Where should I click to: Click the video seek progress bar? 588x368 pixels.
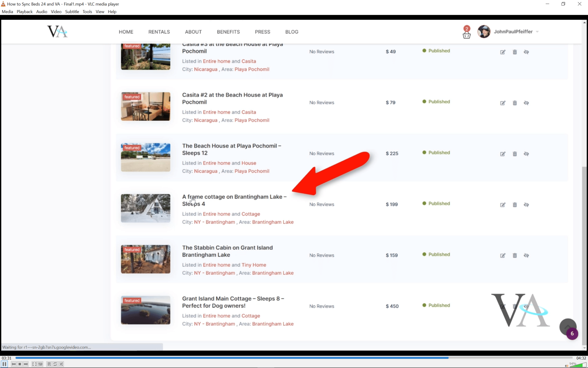(287, 358)
